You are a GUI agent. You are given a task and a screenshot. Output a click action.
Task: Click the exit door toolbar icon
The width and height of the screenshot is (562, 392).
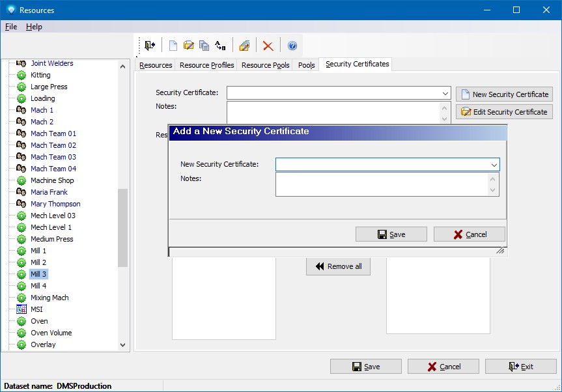[150, 46]
